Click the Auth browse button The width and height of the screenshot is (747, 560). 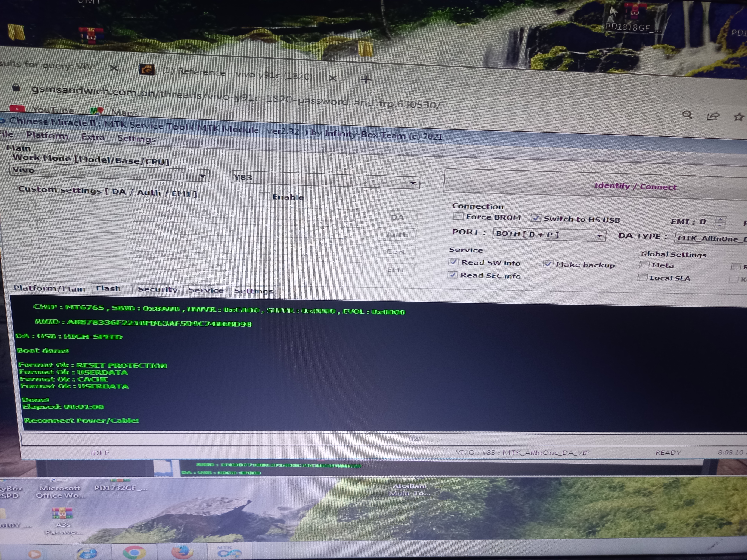[396, 235]
